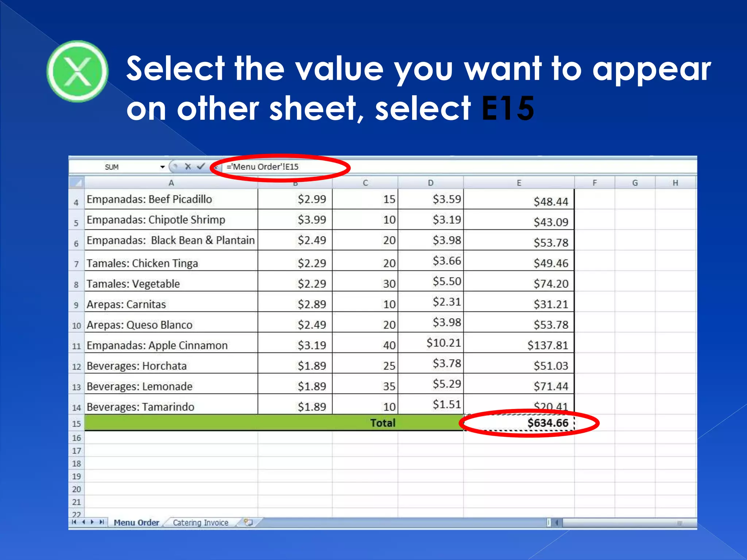Click cell Empanadas: Black Bean & Plantain
The height and width of the screenshot is (560, 747).
click(171, 240)
